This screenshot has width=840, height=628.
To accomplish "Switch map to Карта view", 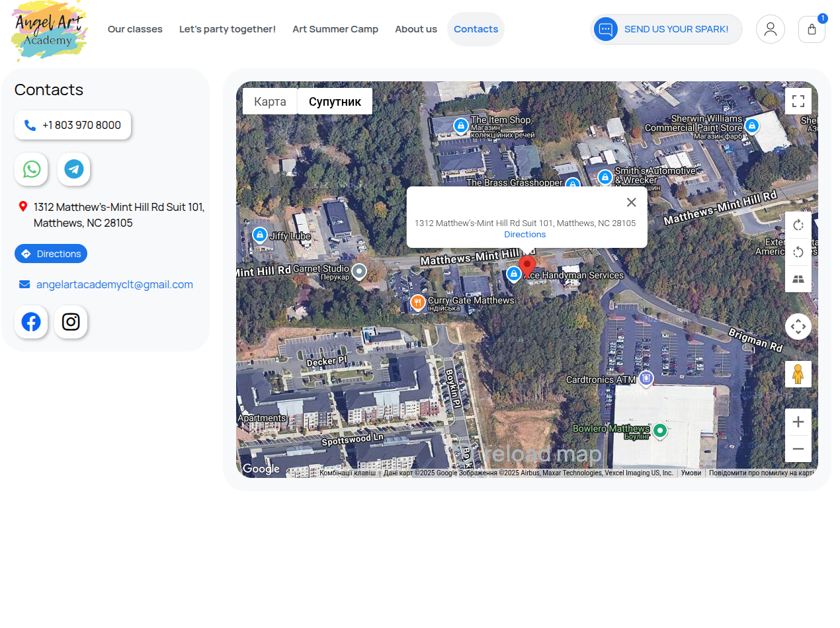I will point(270,101).
